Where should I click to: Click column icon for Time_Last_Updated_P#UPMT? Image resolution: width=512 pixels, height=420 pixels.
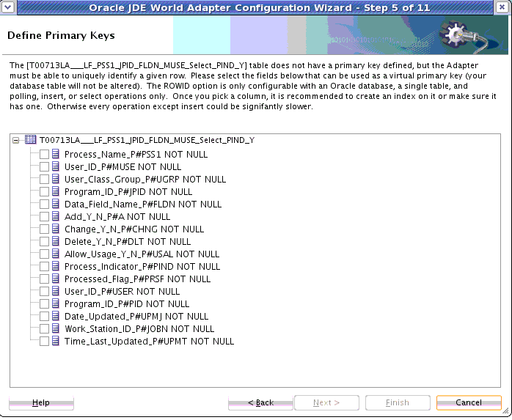(56, 341)
